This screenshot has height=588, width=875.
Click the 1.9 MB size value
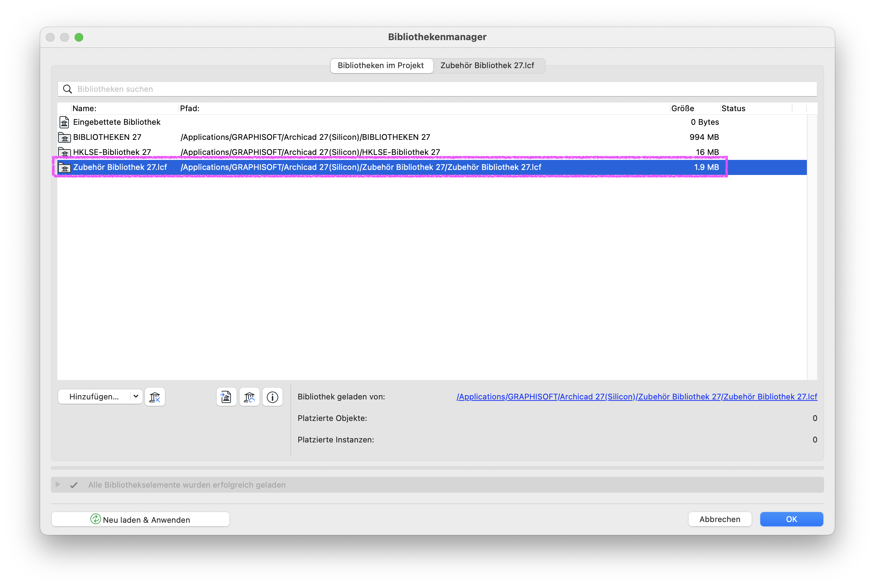[706, 167]
